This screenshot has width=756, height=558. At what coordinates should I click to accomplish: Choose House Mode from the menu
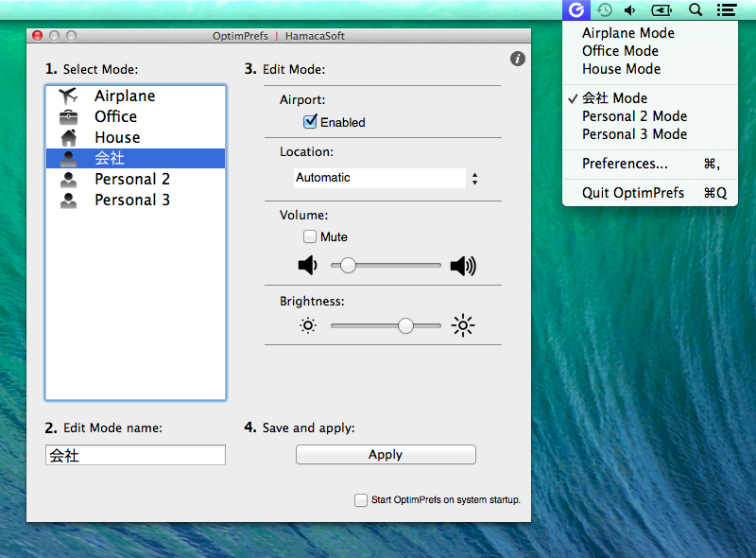tap(649, 69)
